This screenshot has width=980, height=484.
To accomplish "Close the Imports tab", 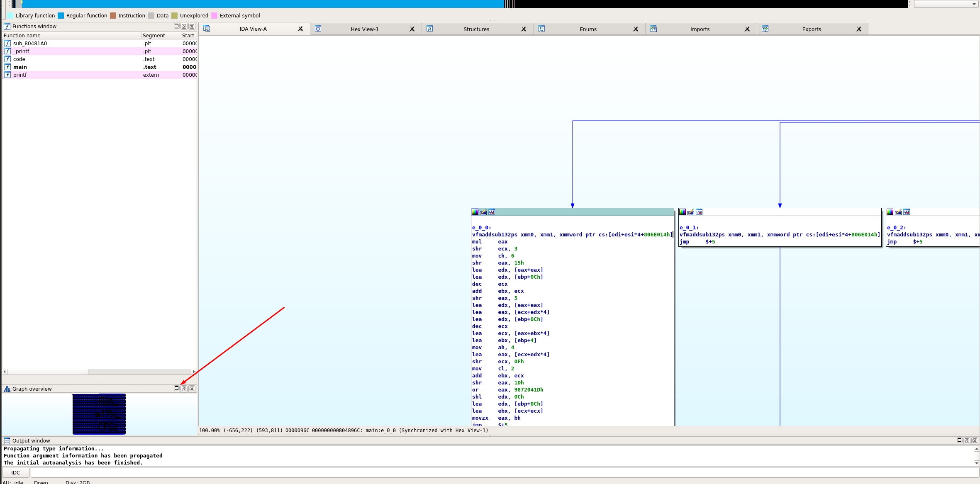I will [x=747, y=29].
